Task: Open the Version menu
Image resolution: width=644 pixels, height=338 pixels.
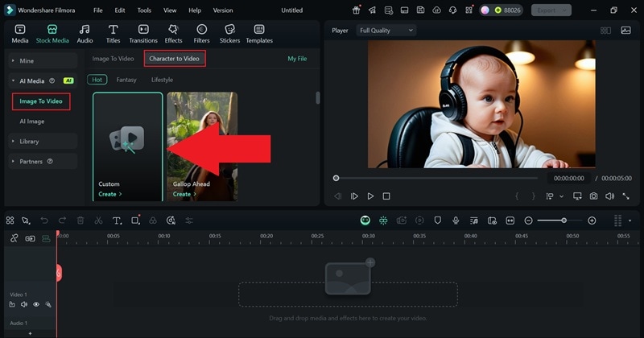Action: point(223,10)
